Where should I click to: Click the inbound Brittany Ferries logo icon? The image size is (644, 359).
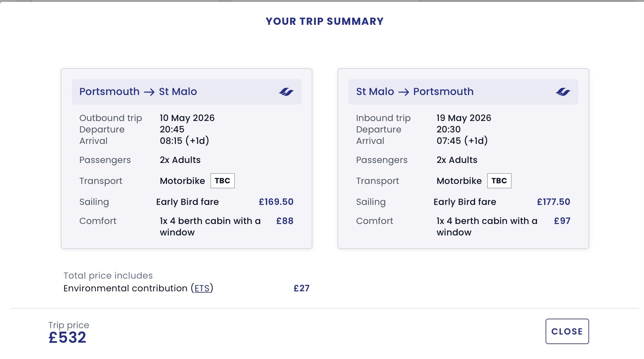click(563, 92)
